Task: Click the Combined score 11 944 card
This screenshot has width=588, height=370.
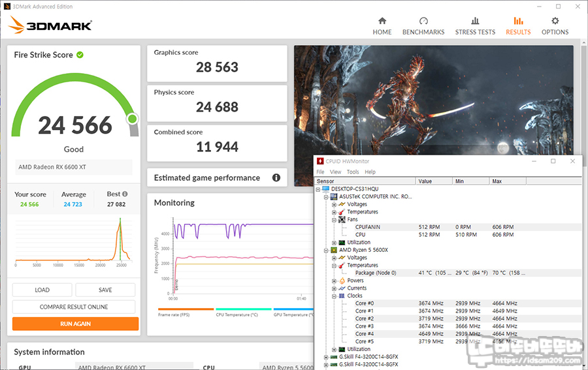Action: click(x=217, y=143)
